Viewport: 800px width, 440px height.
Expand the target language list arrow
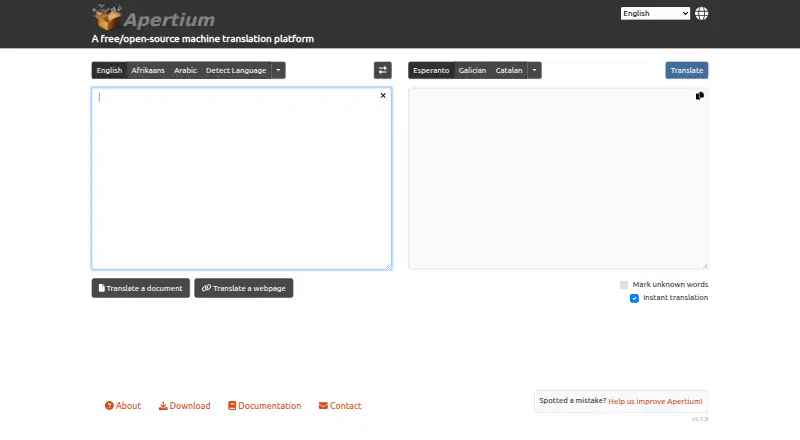pyautogui.click(x=534, y=70)
